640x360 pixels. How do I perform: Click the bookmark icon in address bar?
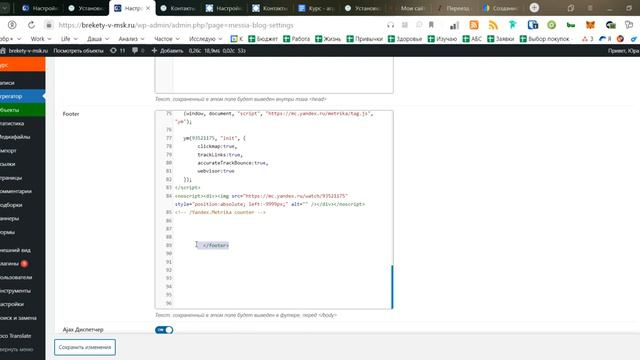[431, 25]
